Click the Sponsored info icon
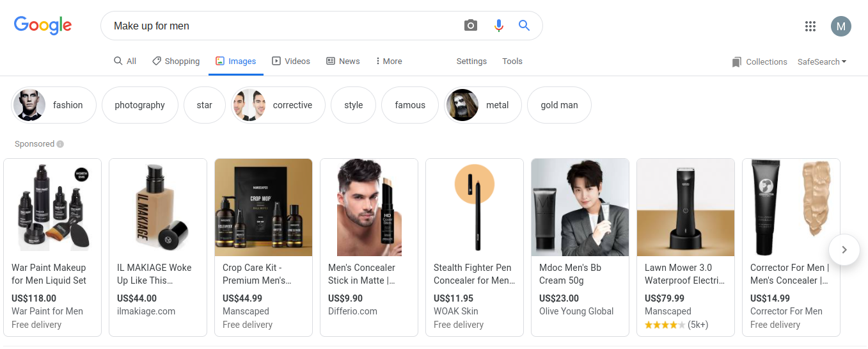 [x=60, y=144]
